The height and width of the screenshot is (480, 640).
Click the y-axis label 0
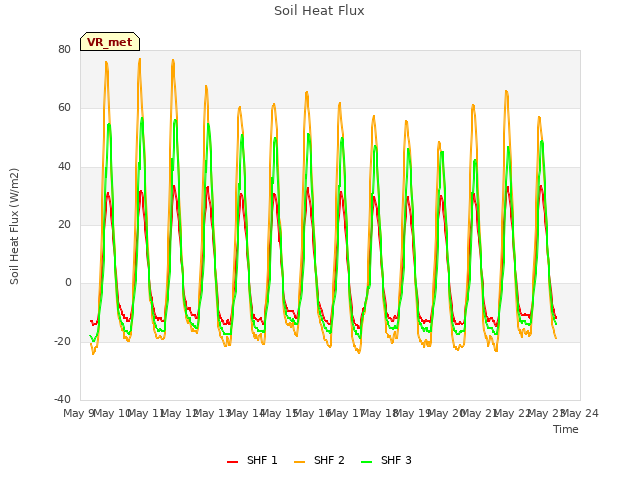point(68,282)
